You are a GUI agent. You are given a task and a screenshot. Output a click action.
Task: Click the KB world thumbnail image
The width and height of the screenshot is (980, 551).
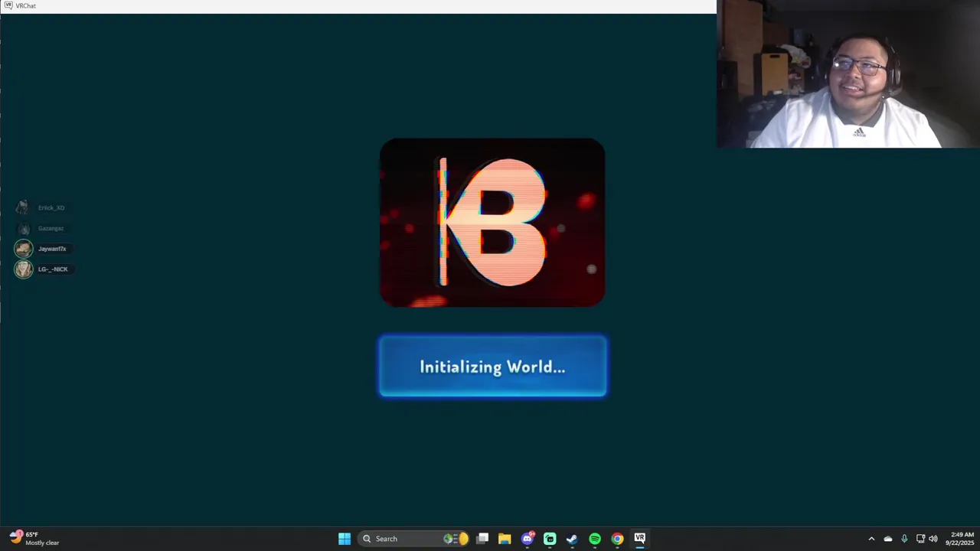(x=492, y=223)
